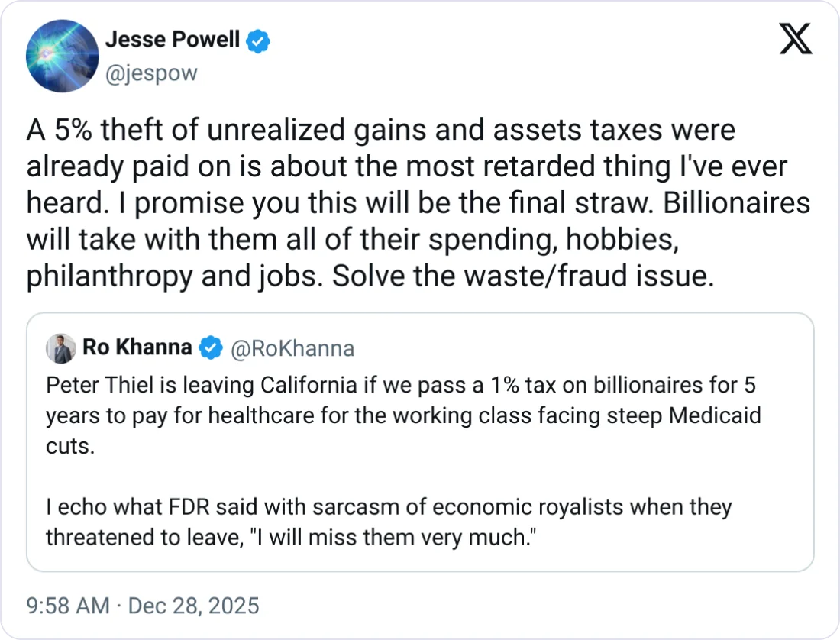This screenshot has height=640, width=840.
Task: Click the 9:58 AM timestamp
Action: click(68, 606)
